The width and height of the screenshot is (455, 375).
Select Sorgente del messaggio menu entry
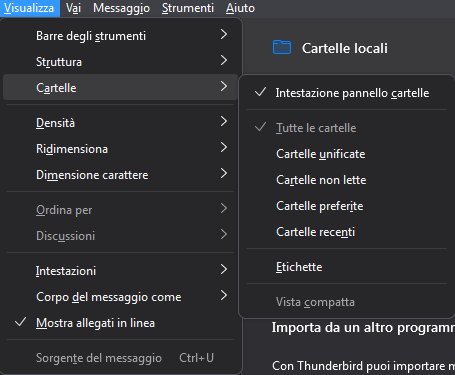(x=120, y=358)
